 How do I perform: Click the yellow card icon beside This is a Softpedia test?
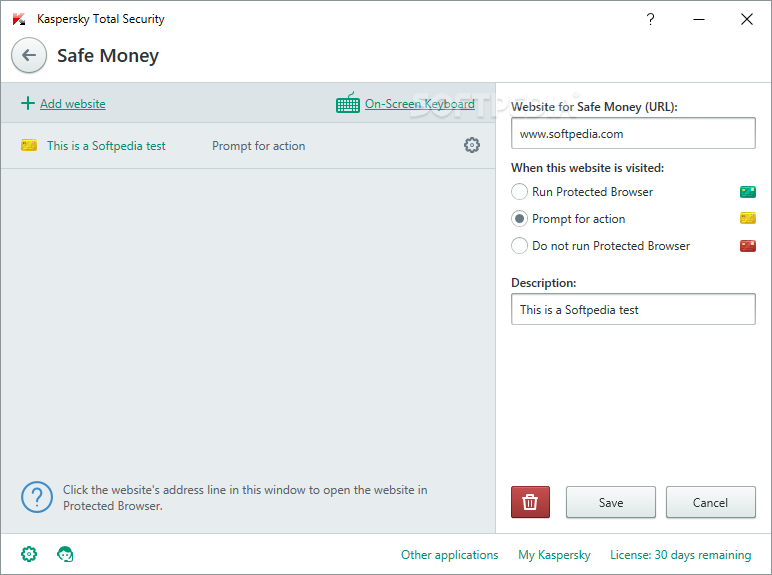click(29, 145)
